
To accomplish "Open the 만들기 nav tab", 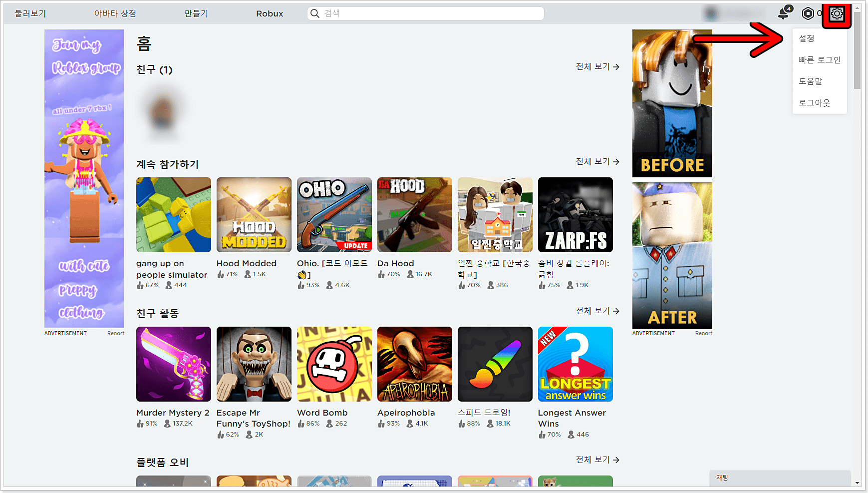I will point(196,13).
